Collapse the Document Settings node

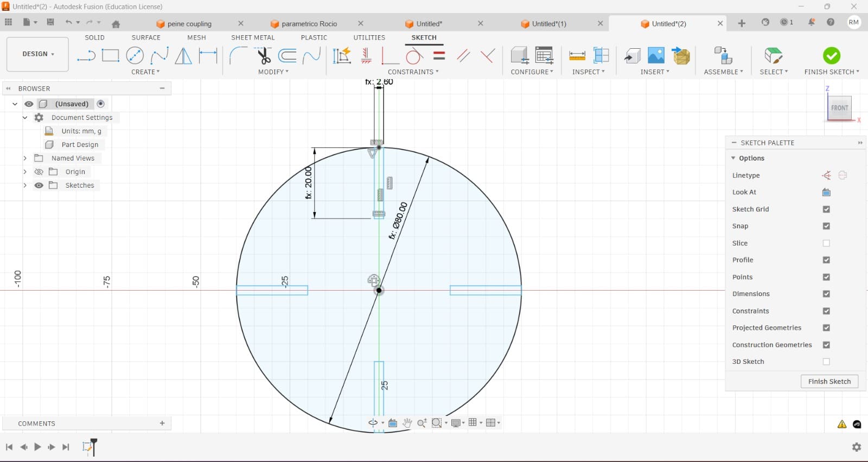(24, 118)
